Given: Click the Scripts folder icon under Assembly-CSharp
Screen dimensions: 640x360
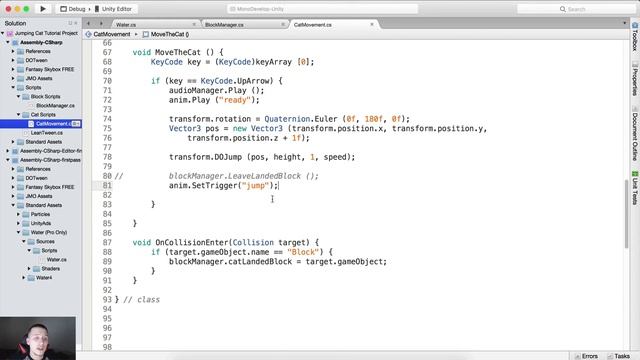Looking at the screenshot, I should 20,87.
